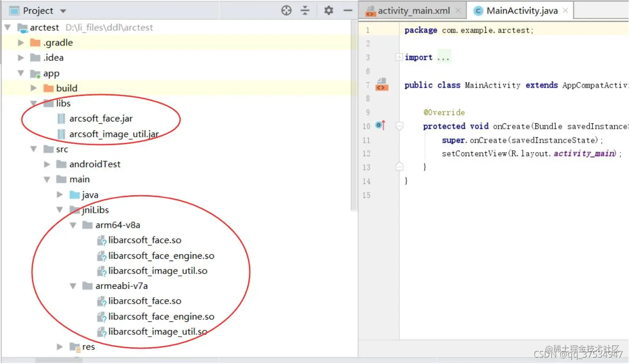Click the res resources folder icon
Viewport: 630px width, 364px height.
pyautogui.click(x=74, y=347)
